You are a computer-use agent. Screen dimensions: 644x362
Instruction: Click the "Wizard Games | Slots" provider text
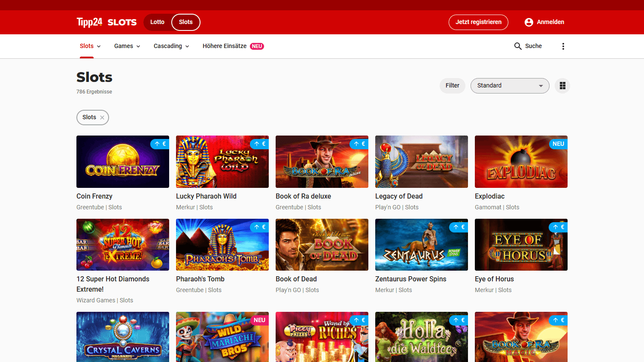point(105,301)
